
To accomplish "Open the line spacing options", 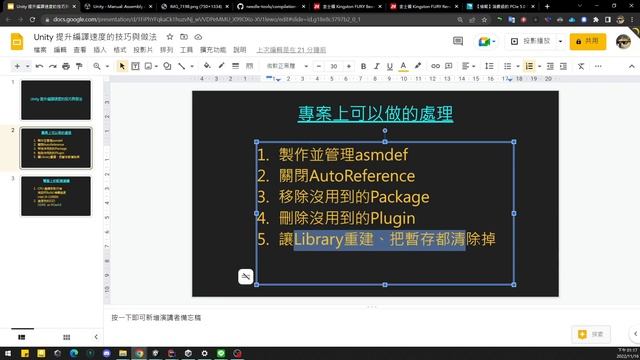I will pos(489,66).
